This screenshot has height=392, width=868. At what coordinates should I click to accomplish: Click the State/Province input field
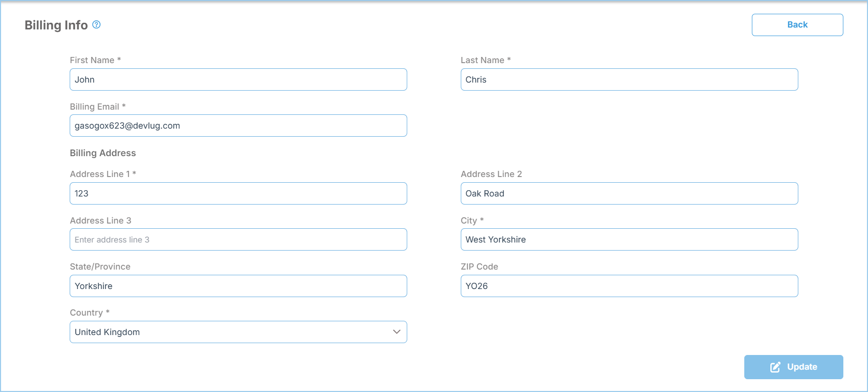238,286
